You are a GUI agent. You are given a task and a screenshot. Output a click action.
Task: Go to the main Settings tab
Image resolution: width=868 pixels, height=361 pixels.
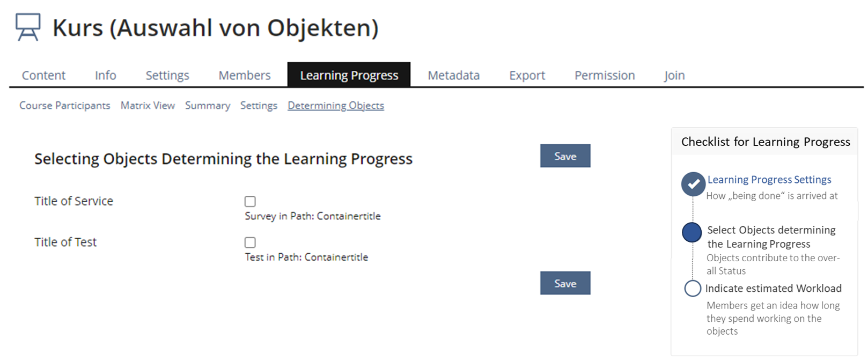click(167, 76)
